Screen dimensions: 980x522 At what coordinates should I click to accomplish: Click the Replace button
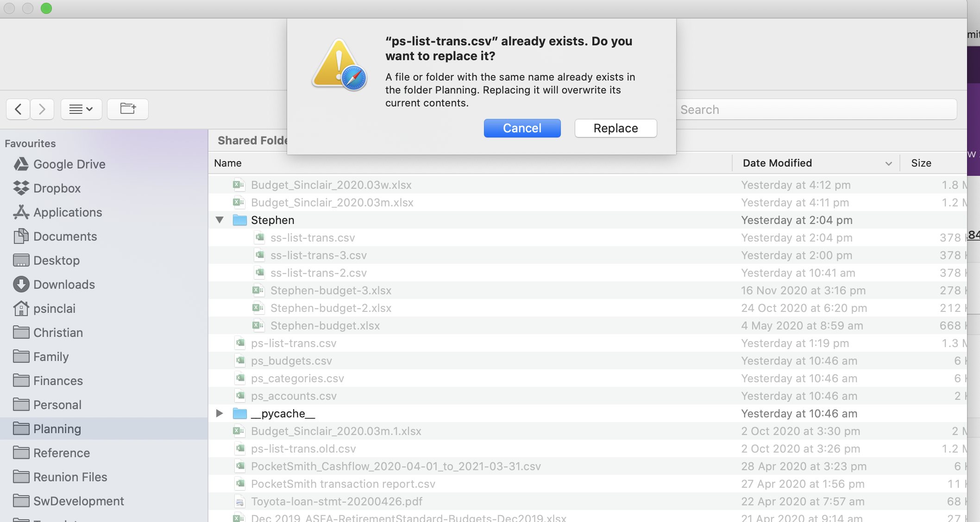[x=616, y=128]
